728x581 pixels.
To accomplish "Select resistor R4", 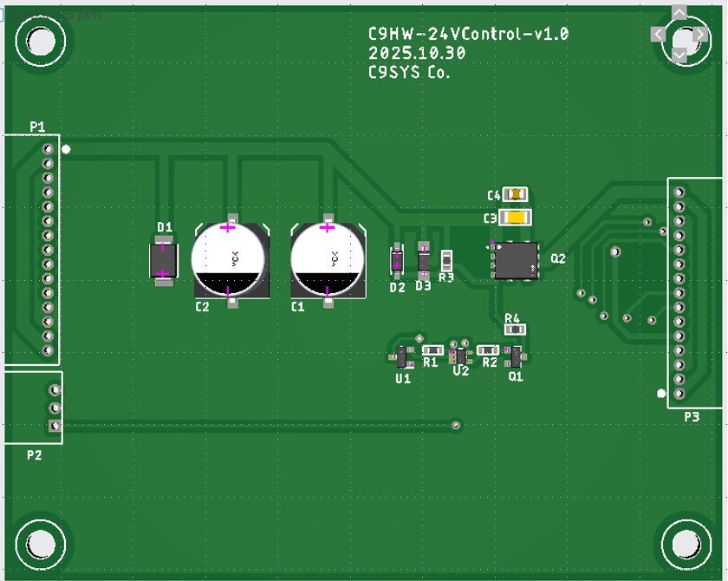I will tap(515, 329).
